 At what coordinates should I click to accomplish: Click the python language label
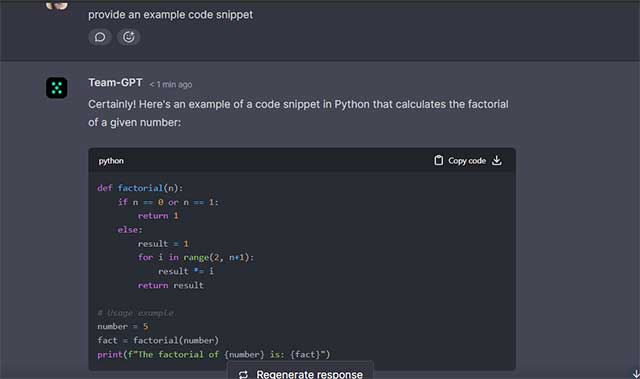[111, 161]
